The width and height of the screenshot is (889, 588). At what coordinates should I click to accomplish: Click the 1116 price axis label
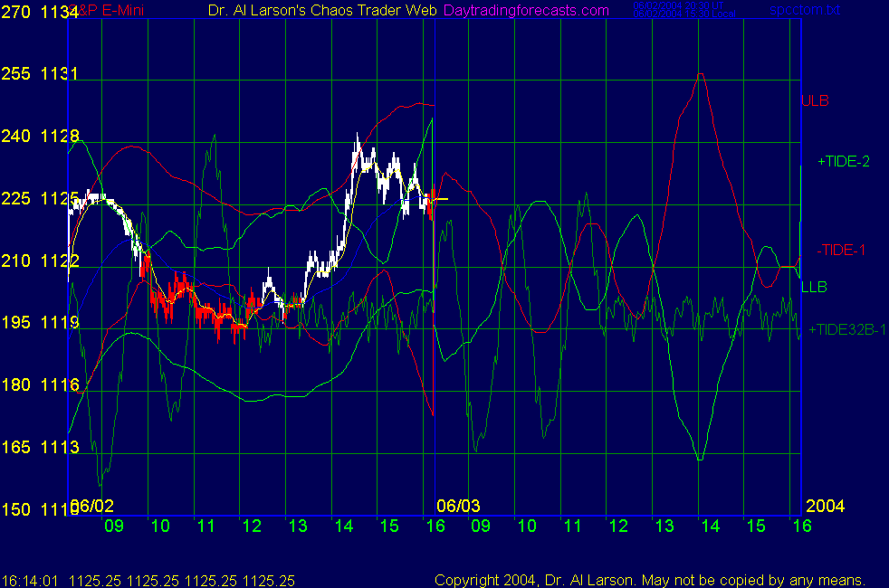59,385
